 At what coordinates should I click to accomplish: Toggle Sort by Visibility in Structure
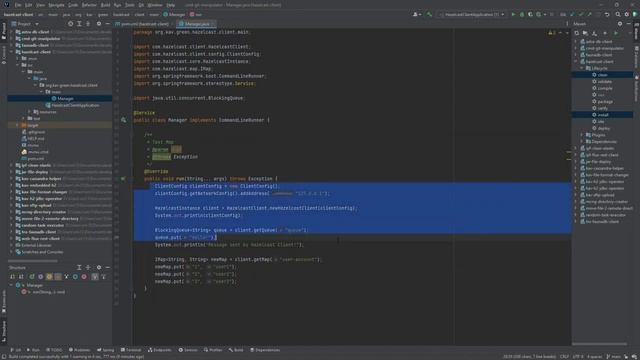(x=13, y=276)
